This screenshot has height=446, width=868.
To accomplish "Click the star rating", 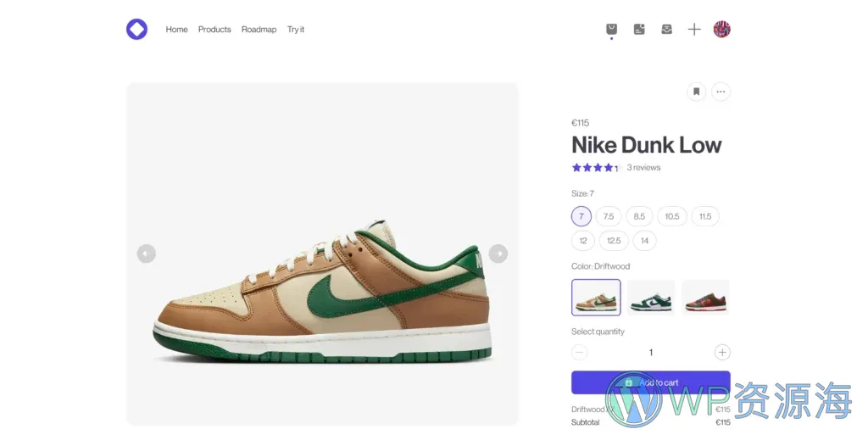I will point(596,167).
